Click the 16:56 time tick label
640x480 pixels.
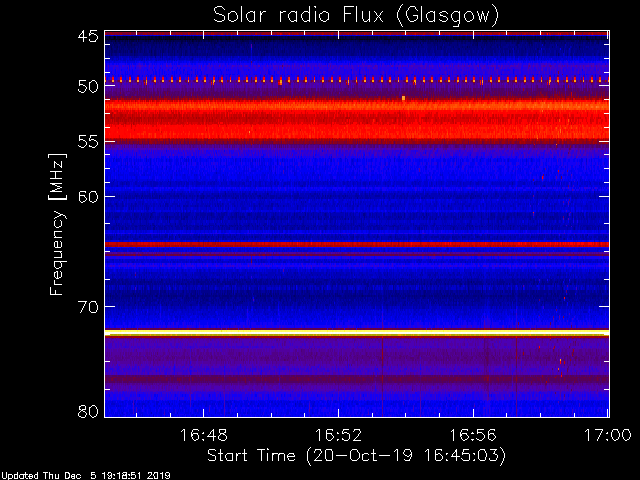[x=473, y=435]
